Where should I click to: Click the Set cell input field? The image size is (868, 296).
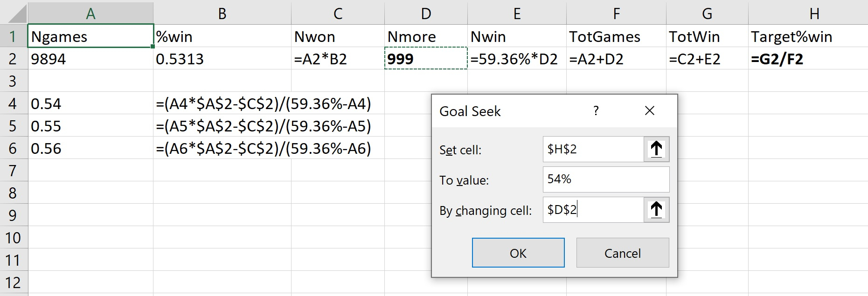tap(593, 149)
